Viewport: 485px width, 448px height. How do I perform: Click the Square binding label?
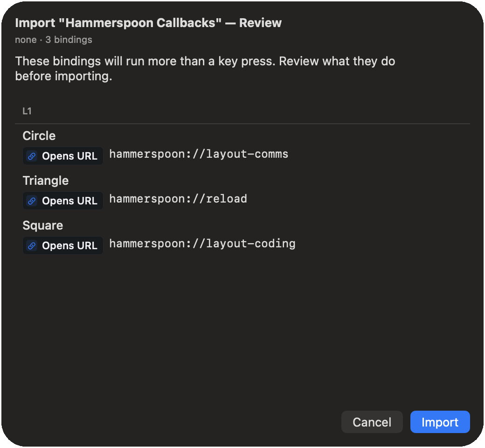[43, 225]
